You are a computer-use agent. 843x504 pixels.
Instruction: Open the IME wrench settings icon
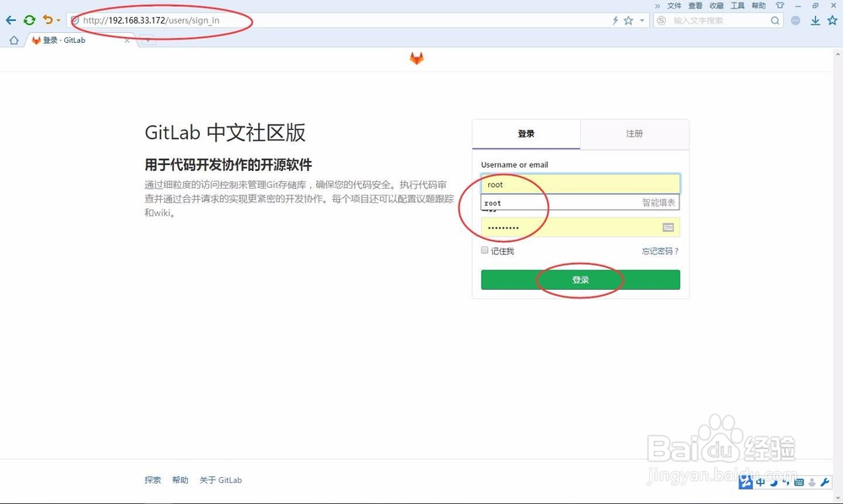coord(824,482)
